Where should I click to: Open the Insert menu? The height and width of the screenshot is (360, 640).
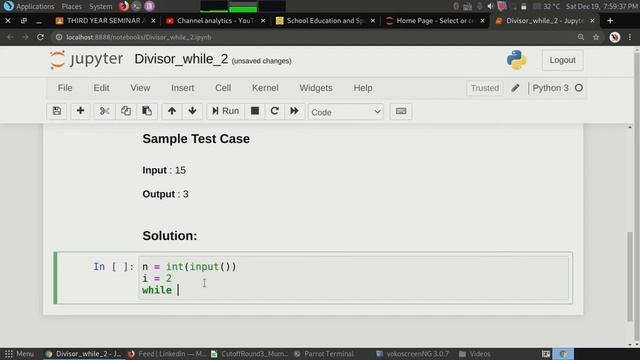[182, 88]
